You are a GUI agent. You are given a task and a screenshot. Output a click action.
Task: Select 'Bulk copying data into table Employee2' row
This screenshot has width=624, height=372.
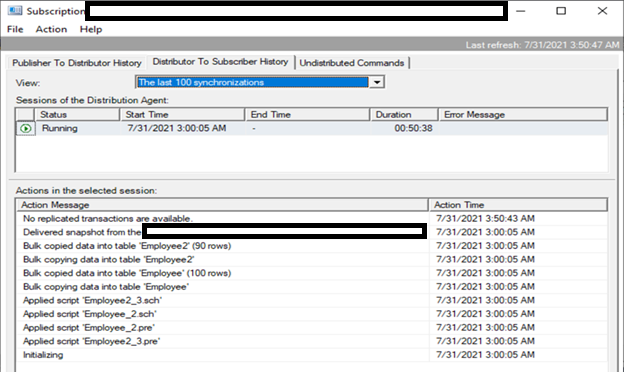tap(312, 259)
